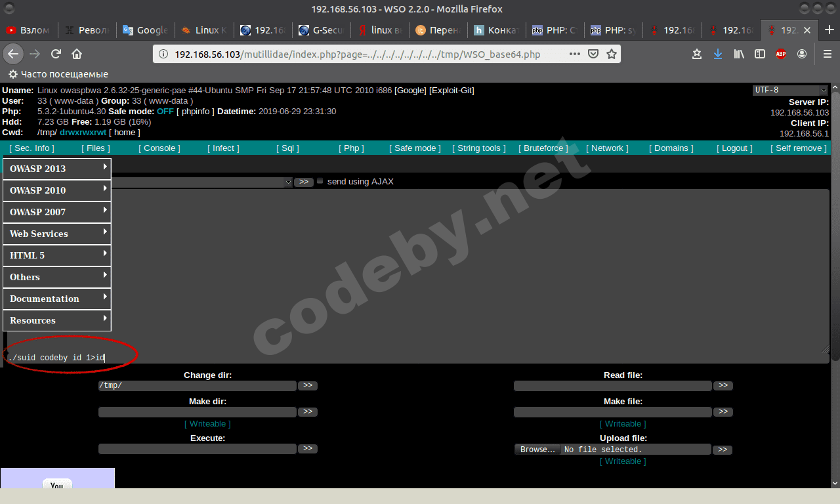Switch to the PHP: sy tab
This screenshot has width=840, height=504.
[614, 30]
